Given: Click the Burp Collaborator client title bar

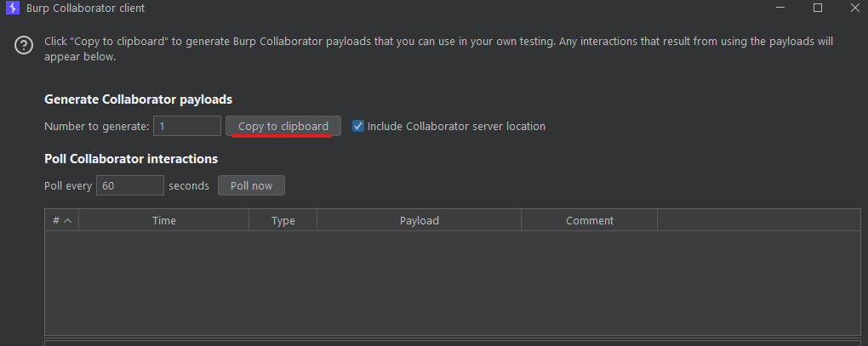Looking at the screenshot, I should (x=387, y=9).
